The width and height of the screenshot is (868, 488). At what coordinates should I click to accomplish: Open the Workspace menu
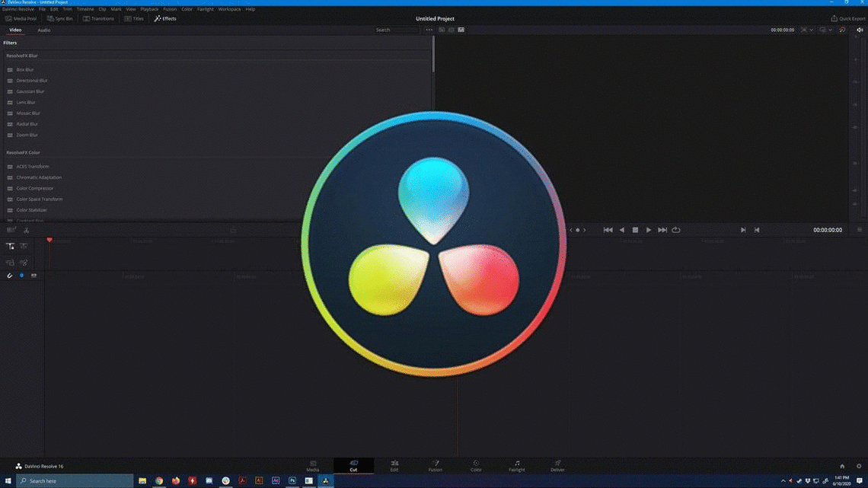pos(229,9)
